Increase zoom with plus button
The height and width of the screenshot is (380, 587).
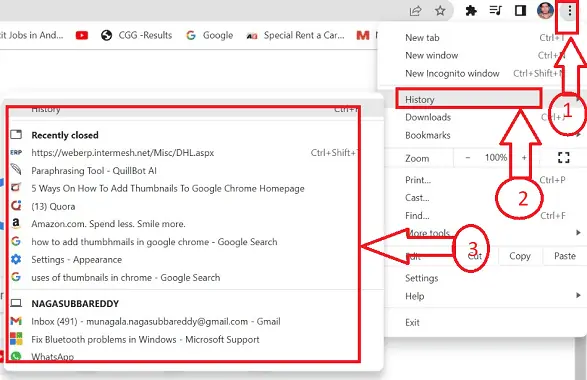pyautogui.click(x=524, y=158)
